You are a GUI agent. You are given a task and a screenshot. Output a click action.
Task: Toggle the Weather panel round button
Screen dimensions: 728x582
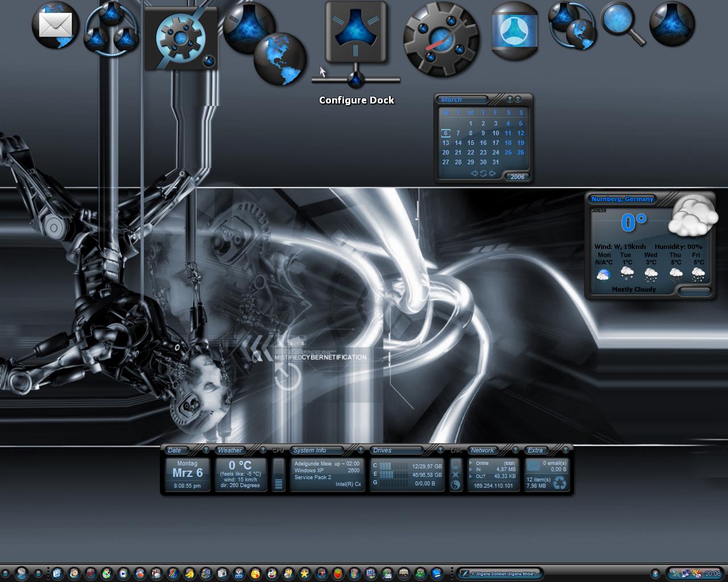pyautogui.click(x=263, y=450)
